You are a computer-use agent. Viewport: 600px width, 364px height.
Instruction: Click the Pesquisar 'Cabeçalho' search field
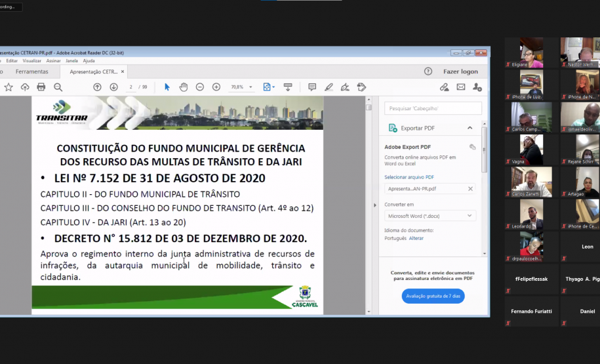433,108
